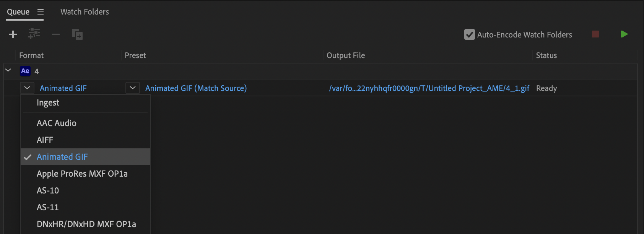This screenshot has height=234, width=644.
Task: Select the checked Animated GIF entry
Action: coord(85,157)
